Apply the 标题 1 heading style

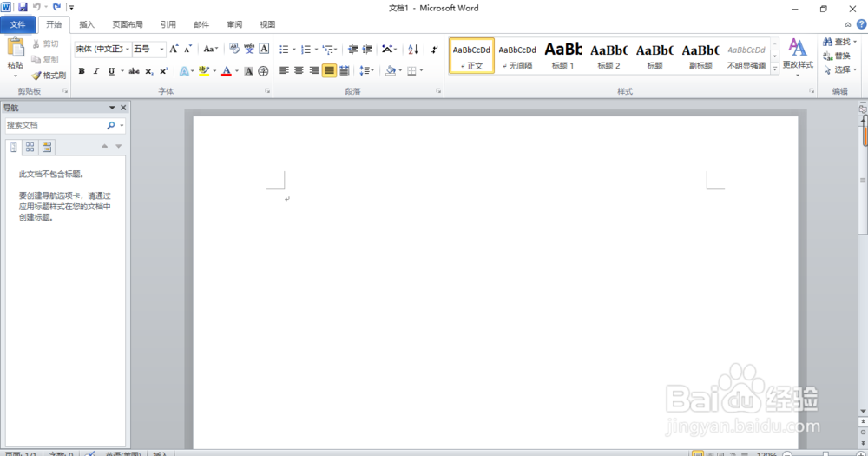[563, 56]
